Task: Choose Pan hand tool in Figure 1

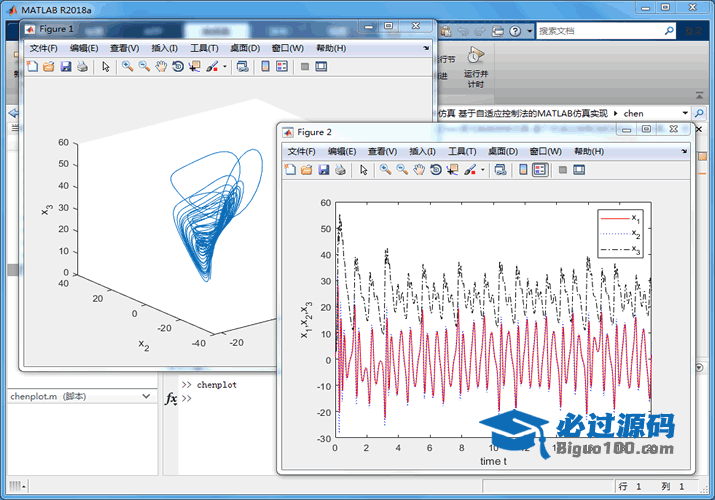Action: pos(161,67)
